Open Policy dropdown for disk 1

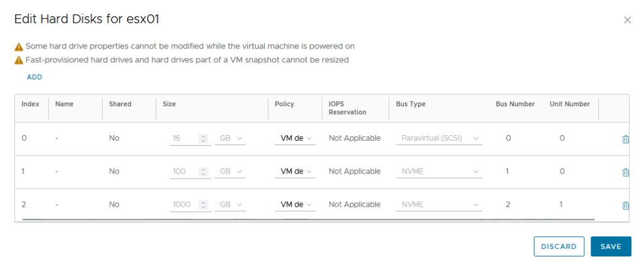[295, 171]
